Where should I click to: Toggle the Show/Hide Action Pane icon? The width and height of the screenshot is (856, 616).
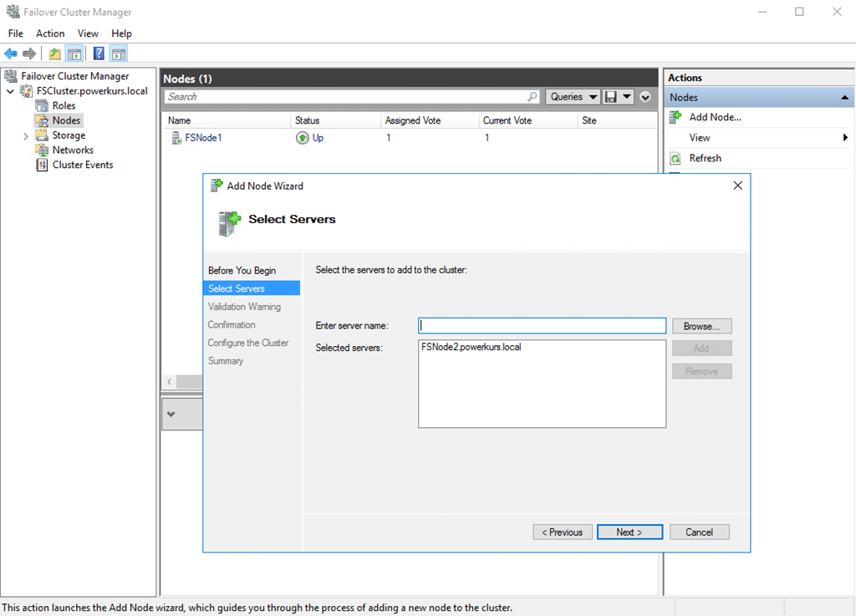point(119,53)
